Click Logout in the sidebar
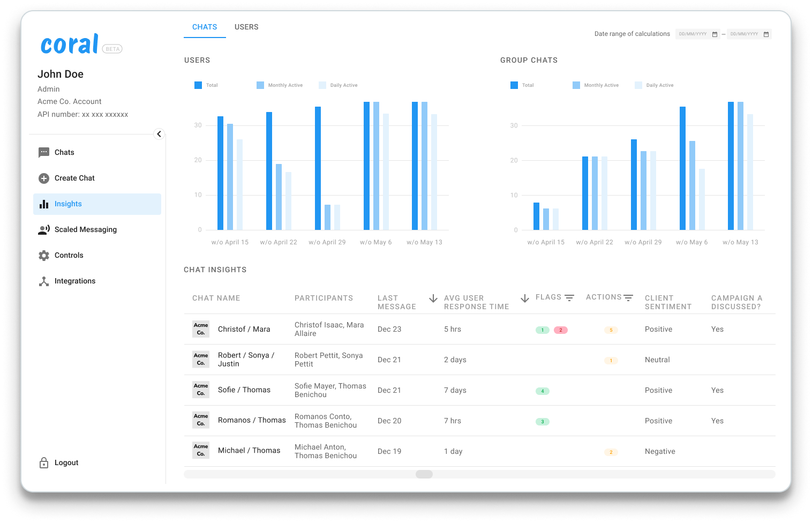This screenshot has width=812, height=523. click(x=66, y=463)
